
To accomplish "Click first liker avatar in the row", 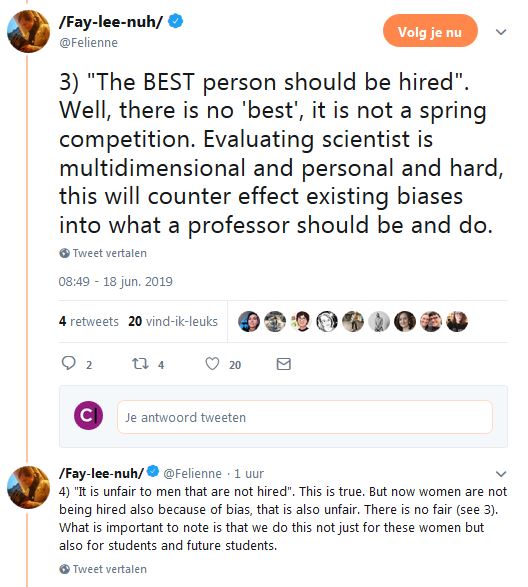I will tap(249, 322).
